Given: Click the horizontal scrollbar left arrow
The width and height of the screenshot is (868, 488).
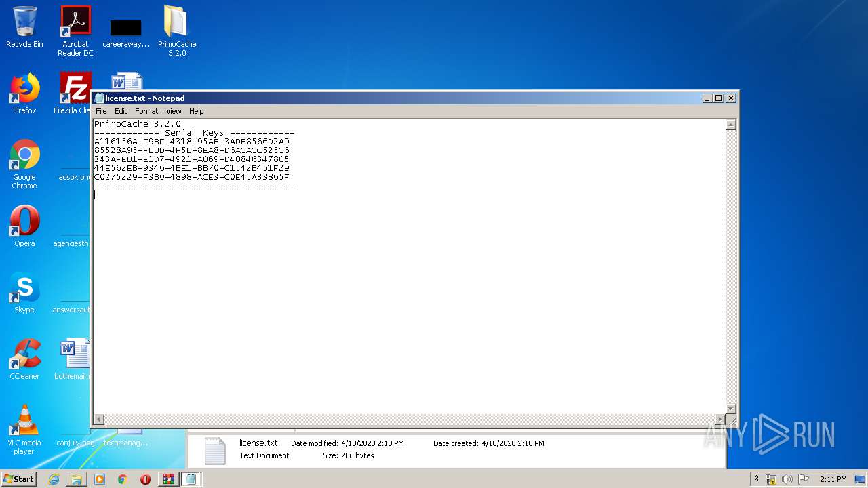Looking at the screenshot, I should [98, 420].
